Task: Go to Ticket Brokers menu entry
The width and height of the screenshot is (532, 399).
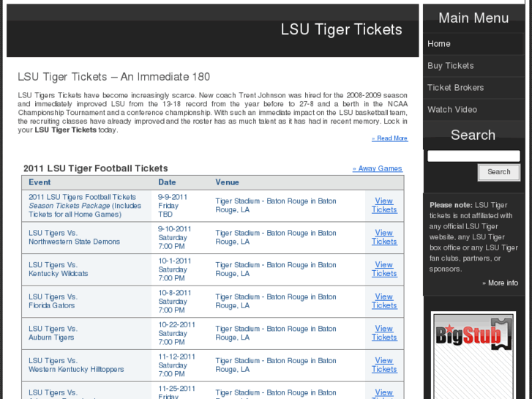Action: click(456, 88)
